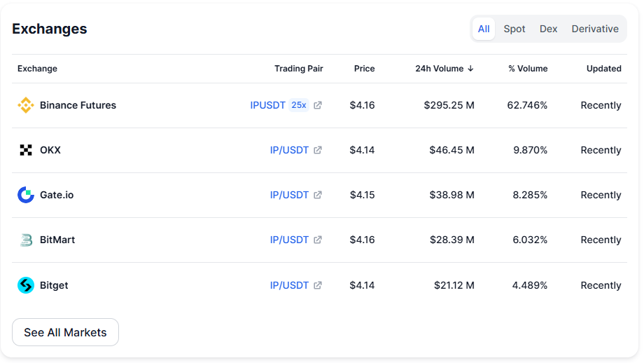Click the 24h Volume sort arrow
Image resolution: width=644 pixels, height=363 pixels.
(x=470, y=69)
